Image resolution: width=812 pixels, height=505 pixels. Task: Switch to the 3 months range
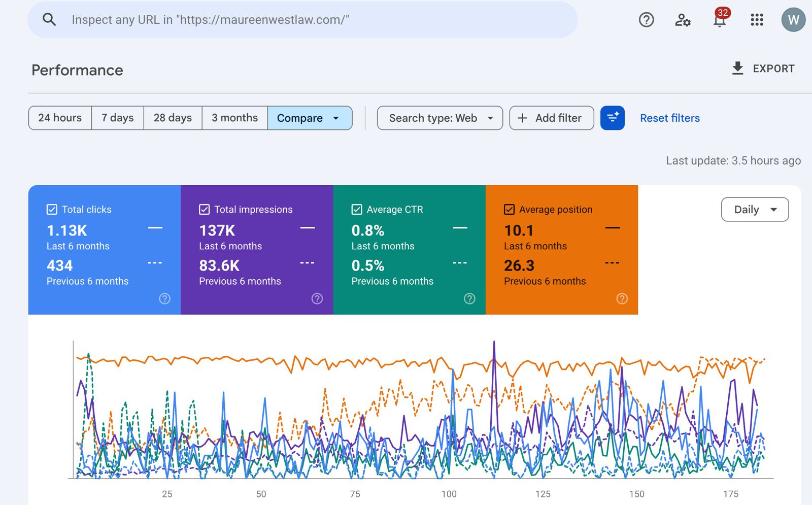pos(234,118)
